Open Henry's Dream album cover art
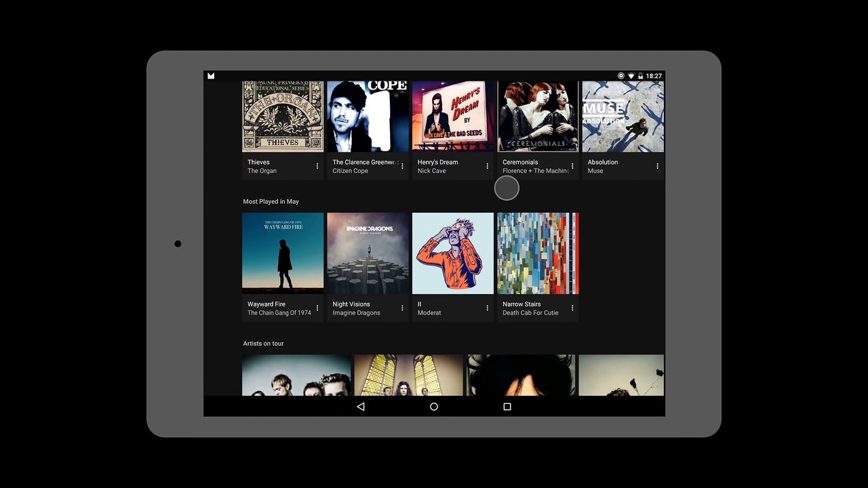Screen dimensions: 868x488 453,117
